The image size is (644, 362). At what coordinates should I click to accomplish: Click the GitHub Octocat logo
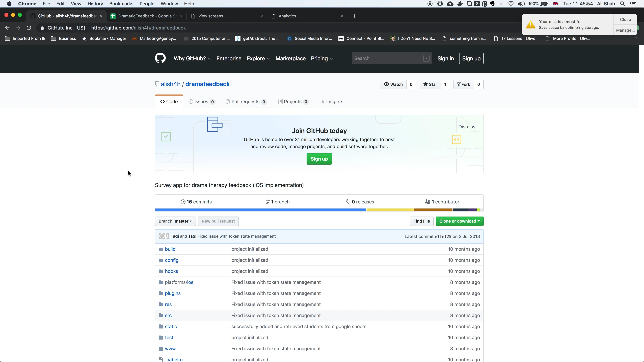coord(160,58)
